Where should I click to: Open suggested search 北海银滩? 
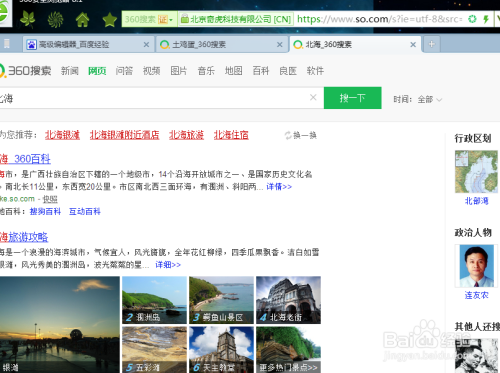[x=62, y=135]
